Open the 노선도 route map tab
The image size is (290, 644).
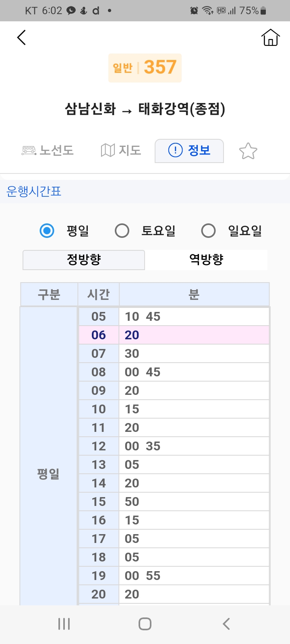pyautogui.click(x=48, y=151)
